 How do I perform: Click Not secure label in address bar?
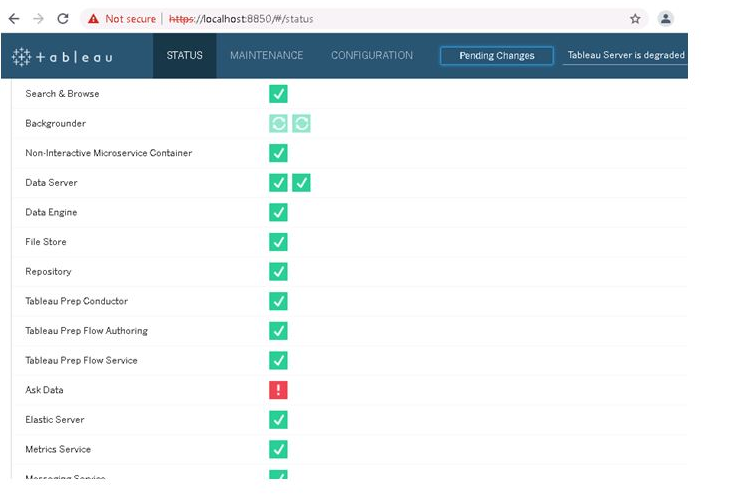point(130,19)
